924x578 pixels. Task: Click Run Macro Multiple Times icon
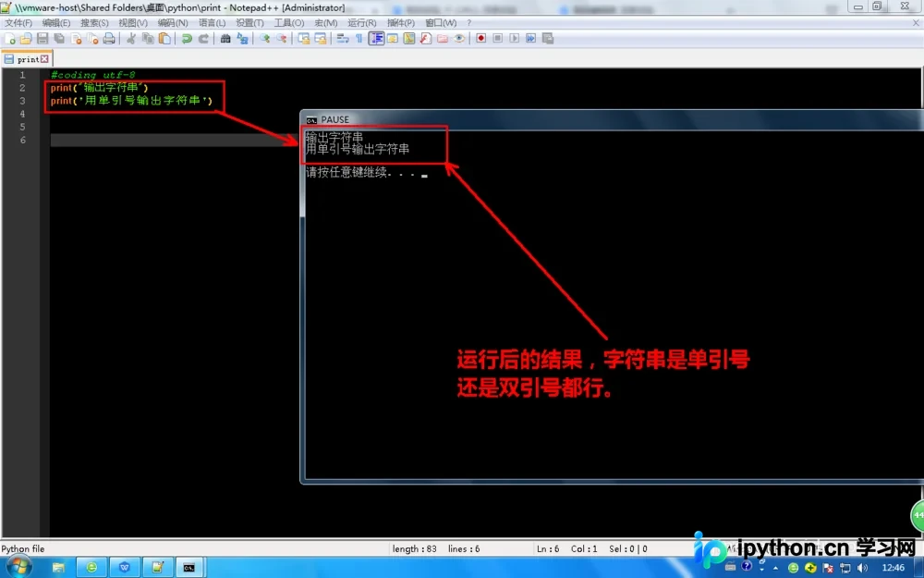pos(531,38)
